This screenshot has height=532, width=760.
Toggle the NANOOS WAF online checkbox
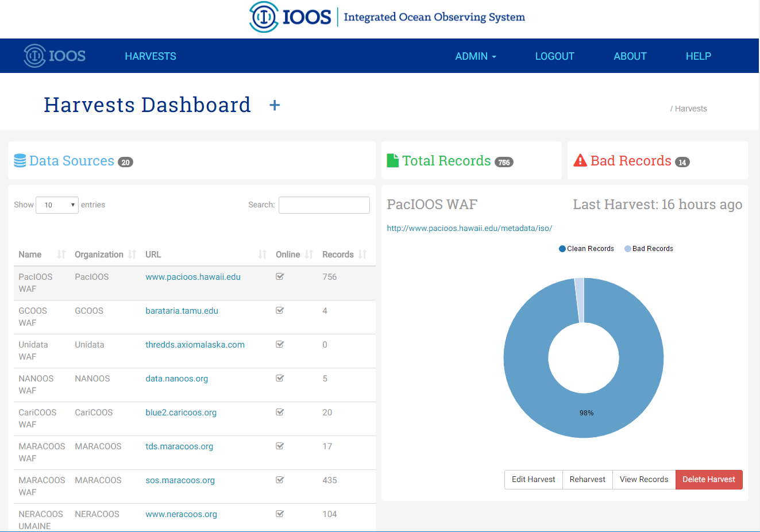(x=280, y=378)
